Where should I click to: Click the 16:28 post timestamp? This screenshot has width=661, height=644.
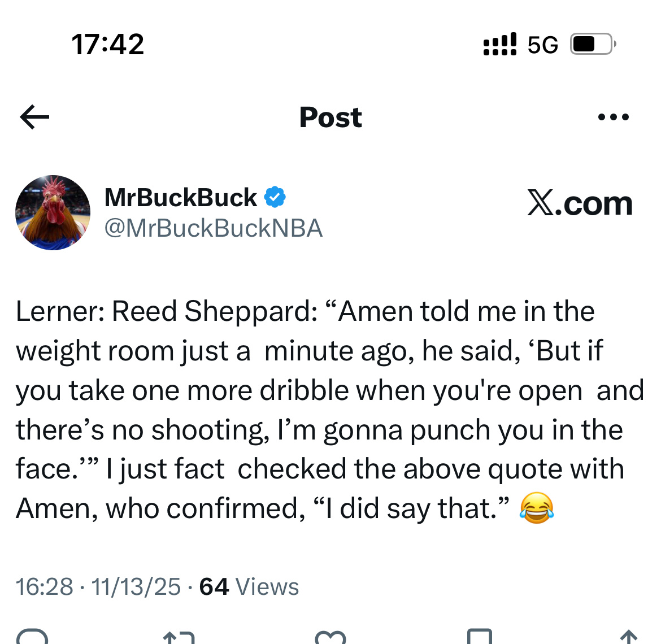click(x=45, y=587)
